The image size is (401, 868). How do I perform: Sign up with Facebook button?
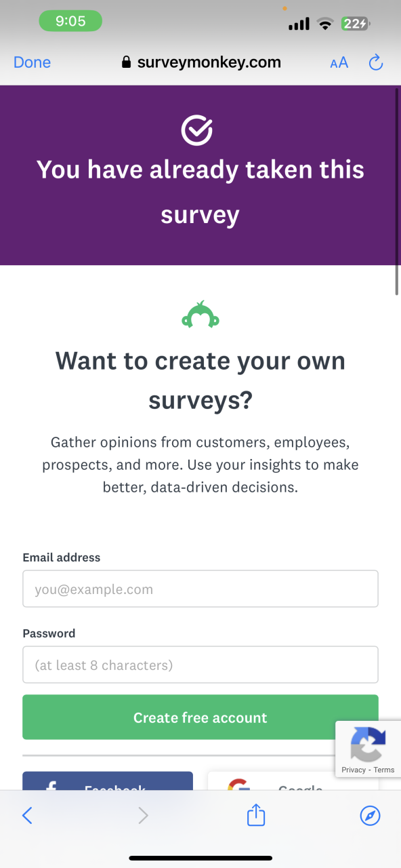coord(108,781)
